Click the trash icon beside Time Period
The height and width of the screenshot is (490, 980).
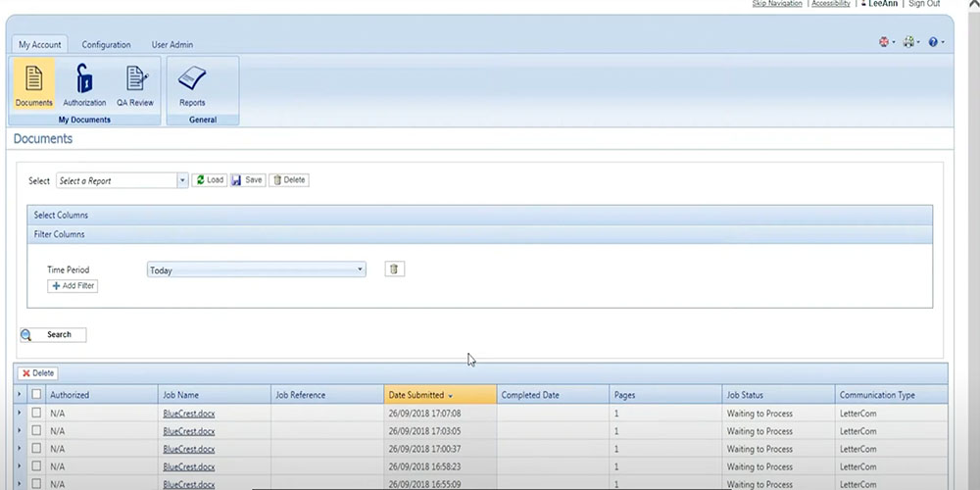[x=394, y=269]
